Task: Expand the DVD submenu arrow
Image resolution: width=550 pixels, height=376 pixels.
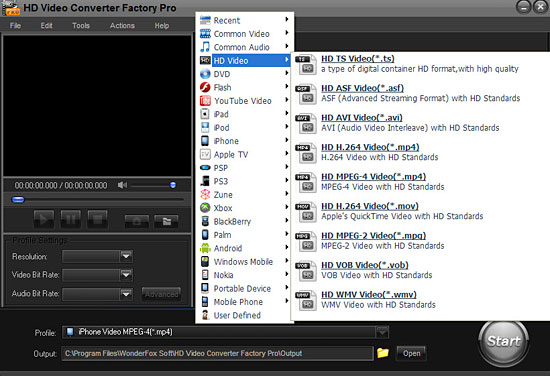Action: point(287,73)
